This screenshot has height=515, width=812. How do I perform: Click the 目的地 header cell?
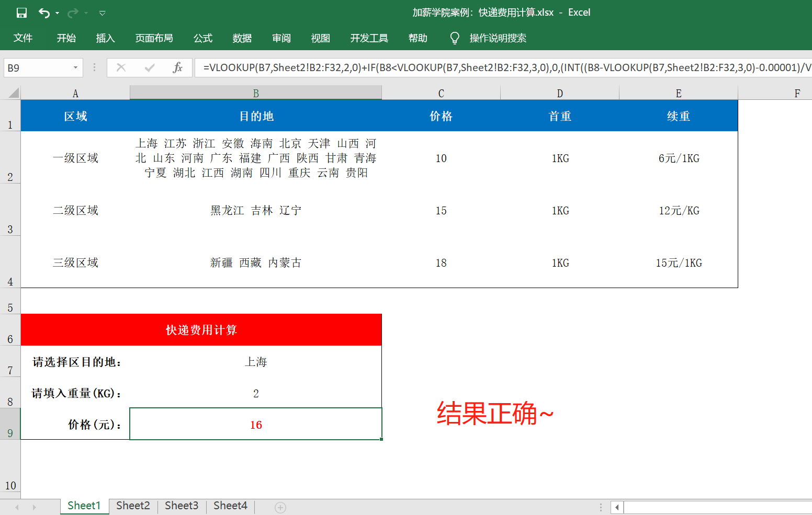[256, 116]
